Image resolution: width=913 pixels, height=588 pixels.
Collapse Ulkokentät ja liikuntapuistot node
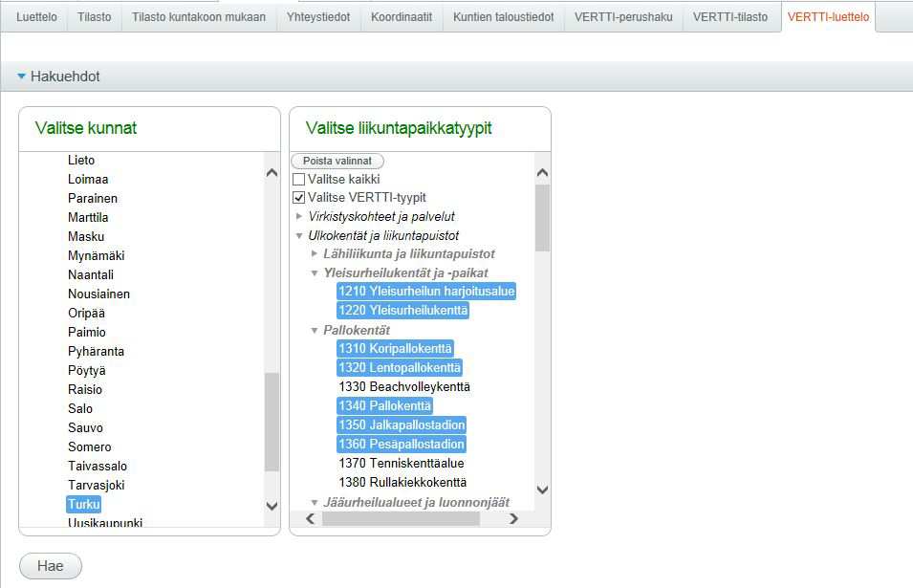click(x=299, y=236)
